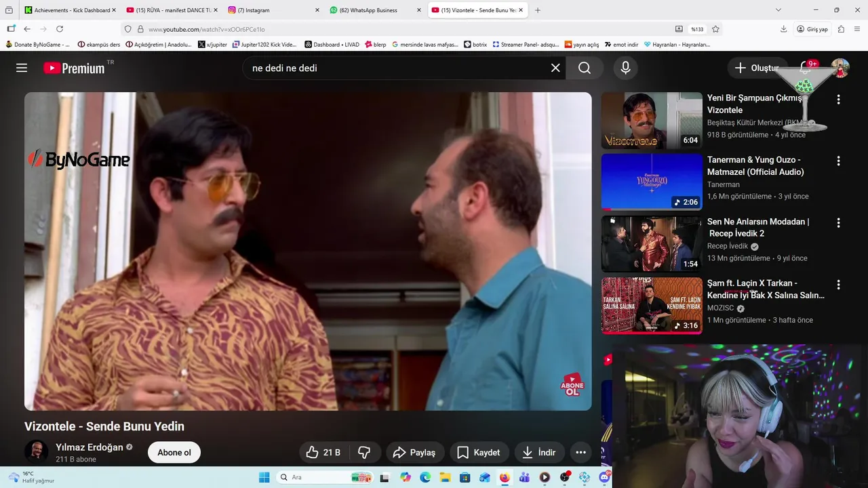Open Task View on the taskbar
868x488 pixels.
click(x=385, y=477)
